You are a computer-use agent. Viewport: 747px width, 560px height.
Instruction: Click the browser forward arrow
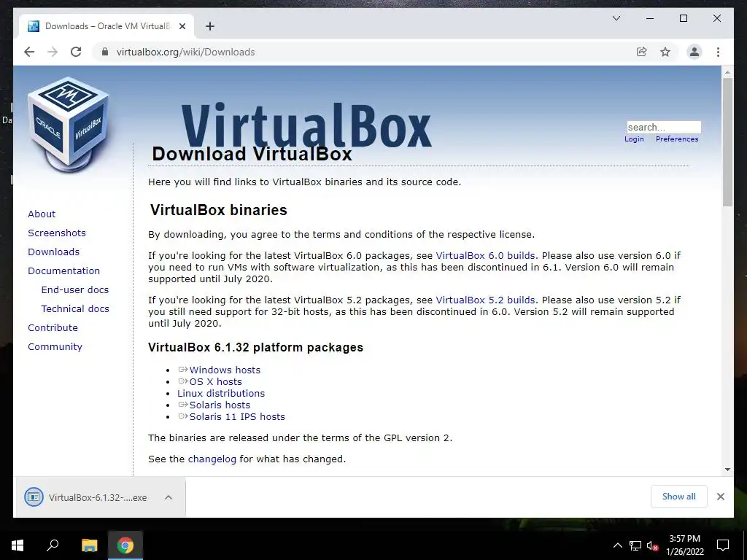click(x=53, y=52)
